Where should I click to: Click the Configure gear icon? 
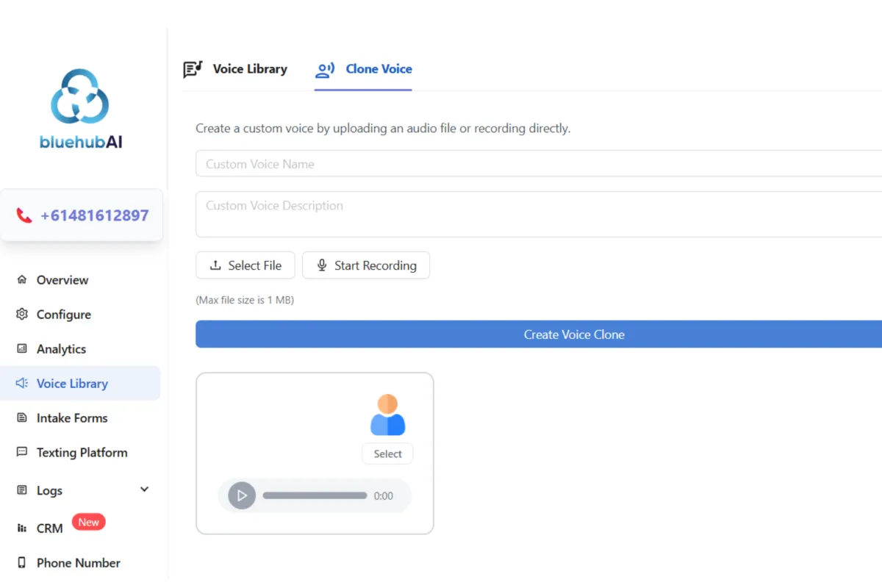(x=22, y=315)
